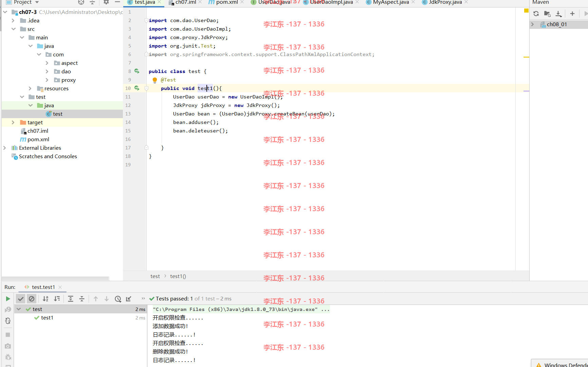Viewport: 588px width, 367px height.
Task: Toggle Show Ignored tests filter
Action: (x=32, y=299)
